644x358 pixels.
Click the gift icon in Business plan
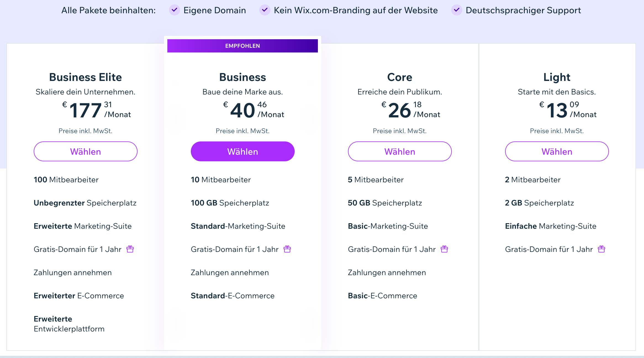[x=287, y=249]
